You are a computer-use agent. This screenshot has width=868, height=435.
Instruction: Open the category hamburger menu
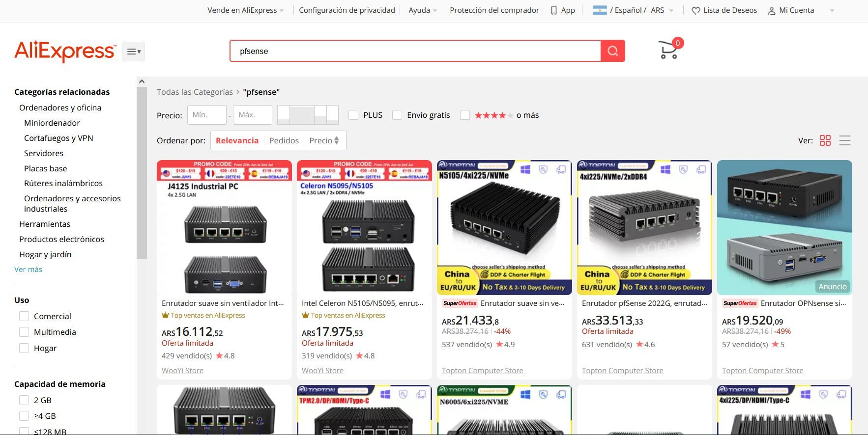[x=134, y=52]
